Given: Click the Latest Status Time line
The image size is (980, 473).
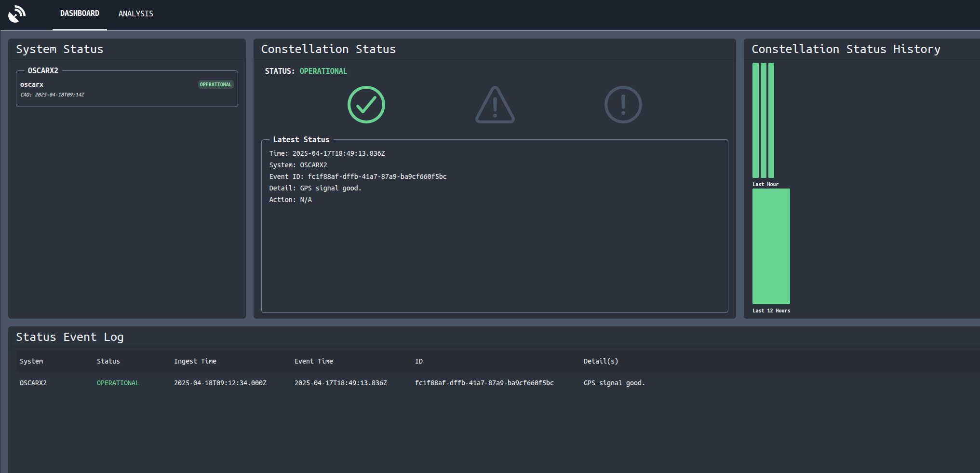Looking at the screenshot, I should point(327,153).
